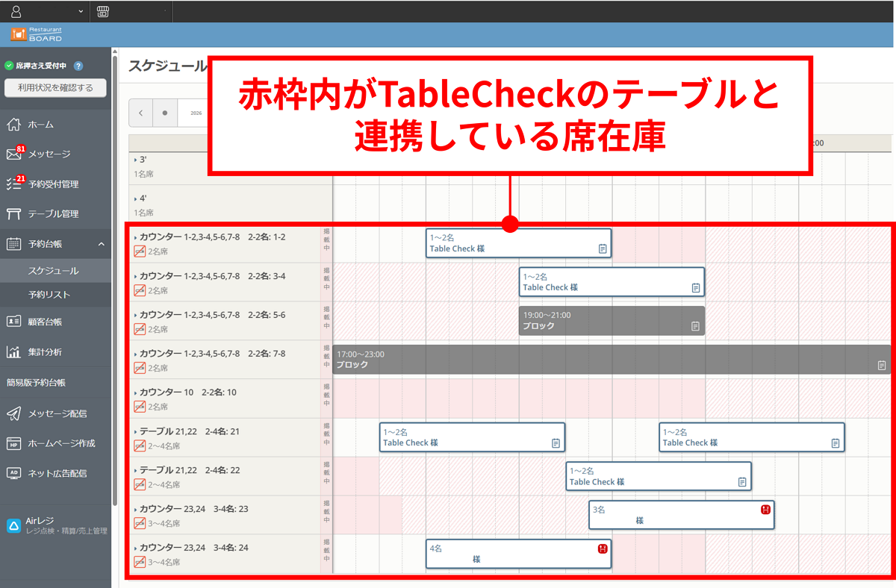896x588 pixels.
Task: Click the bar chart icon for 集計分析
Action: tap(13, 351)
